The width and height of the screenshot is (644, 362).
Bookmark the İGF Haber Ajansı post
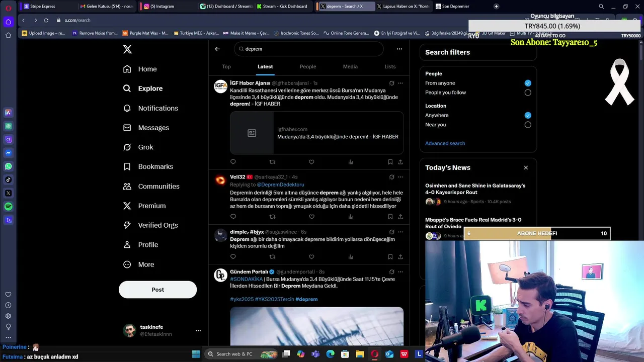point(390,162)
